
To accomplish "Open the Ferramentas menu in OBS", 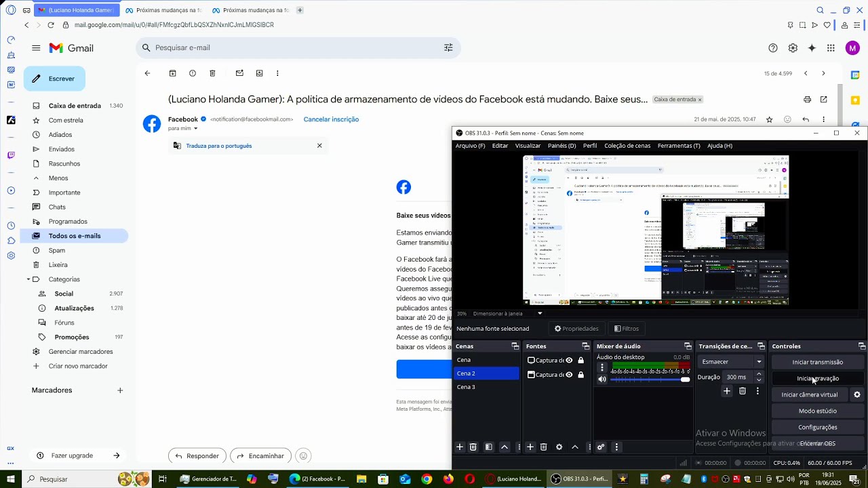I will pyautogui.click(x=678, y=146).
